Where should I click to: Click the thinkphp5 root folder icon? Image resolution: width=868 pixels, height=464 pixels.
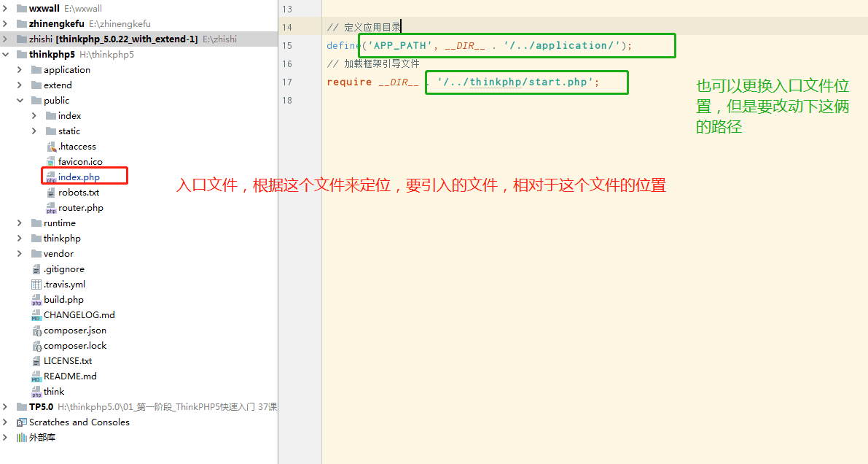coord(22,54)
